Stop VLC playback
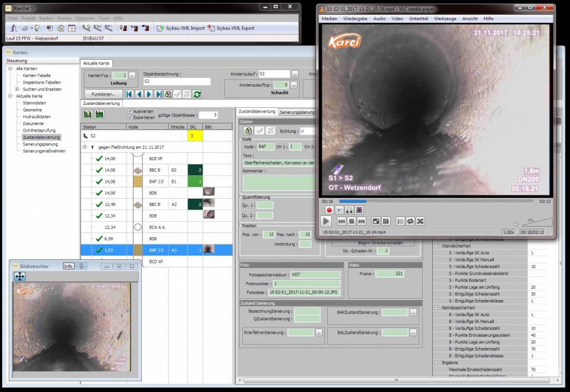This screenshot has width=570, height=392. pyautogui.click(x=351, y=221)
